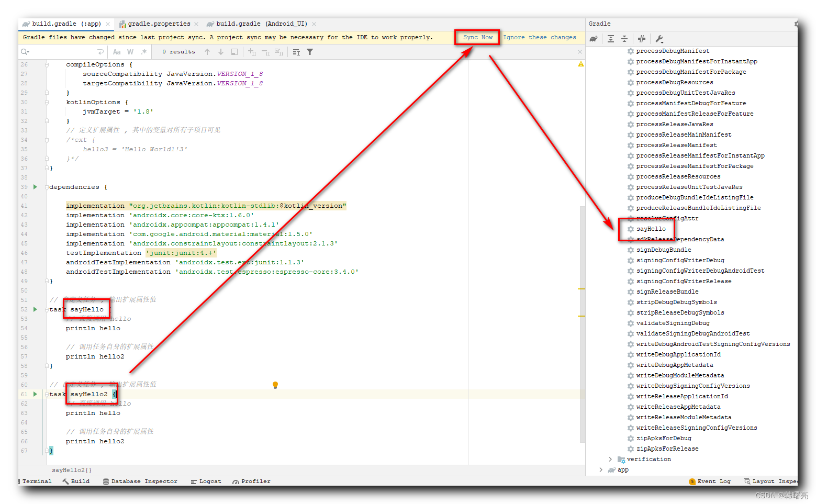The width and height of the screenshot is (816, 504).
Task: Fold compileOptions block
Action: pos(47,64)
